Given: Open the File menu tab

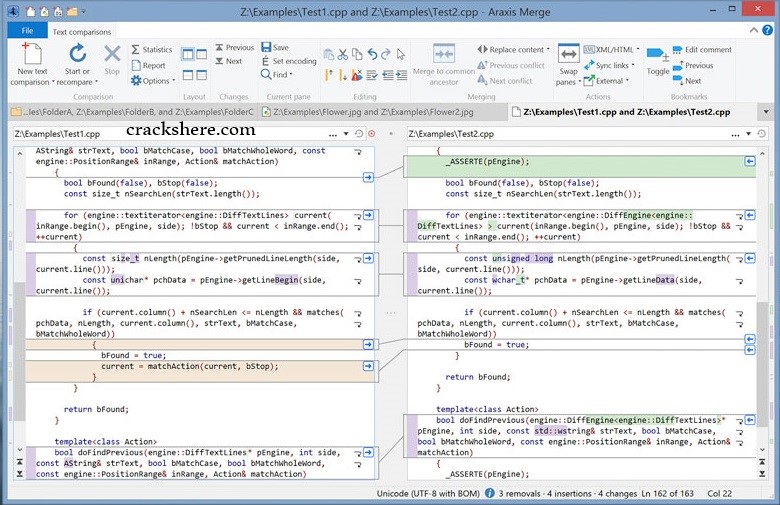Looking at the screenshot, I should pyautogui.click(x=27, y=31).
